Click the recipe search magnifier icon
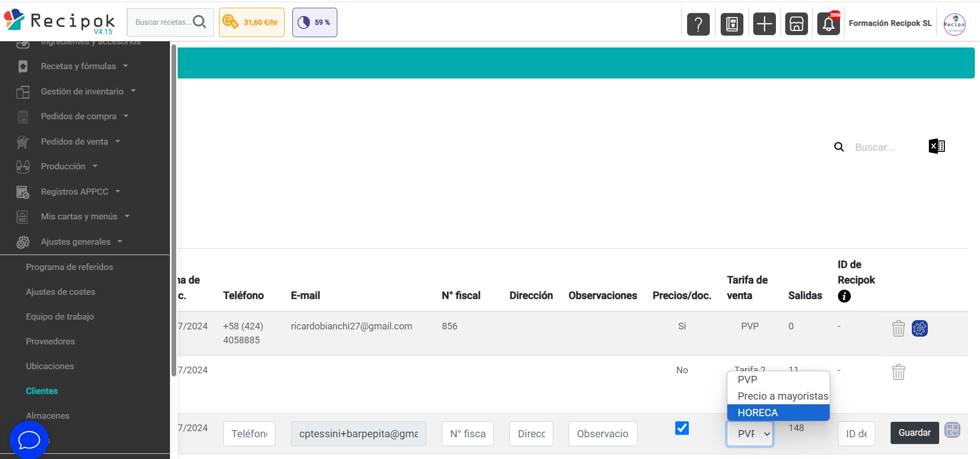Viewport: 980px width, 459px height. [199, 22]
